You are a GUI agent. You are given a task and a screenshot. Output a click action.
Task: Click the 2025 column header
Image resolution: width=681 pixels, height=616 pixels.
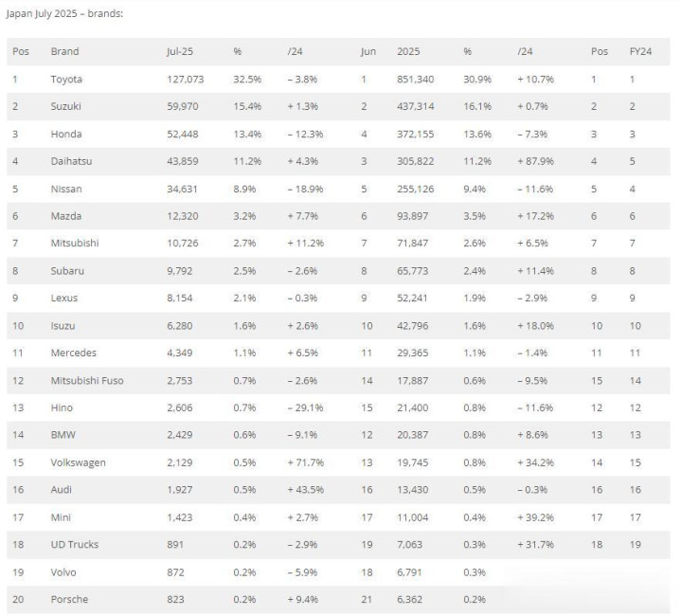(x=408, y=51)
